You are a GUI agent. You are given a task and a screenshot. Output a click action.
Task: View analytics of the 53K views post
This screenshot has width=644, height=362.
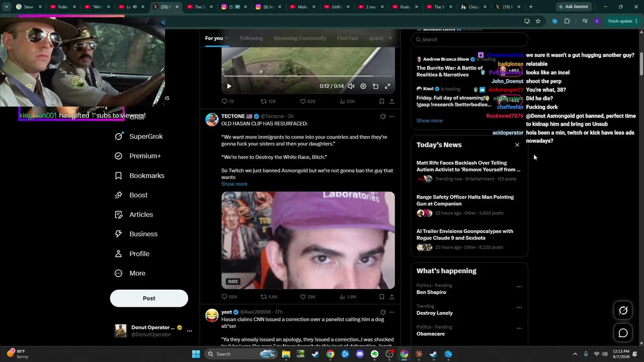click(x=347, y=101)
